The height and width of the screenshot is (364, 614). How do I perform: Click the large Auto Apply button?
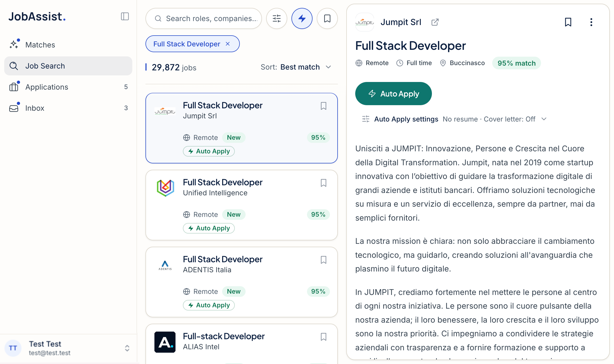(393, 94)
